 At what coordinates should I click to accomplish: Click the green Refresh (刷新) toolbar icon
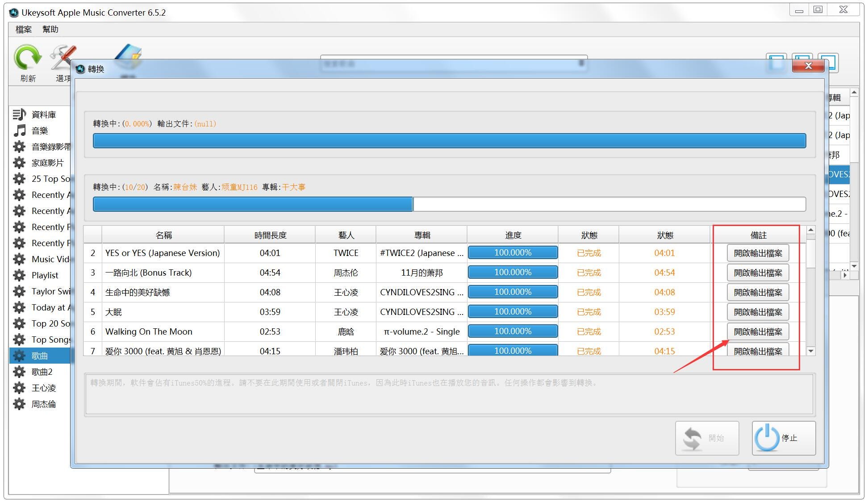pyautogui.click(x=27, y=58)
